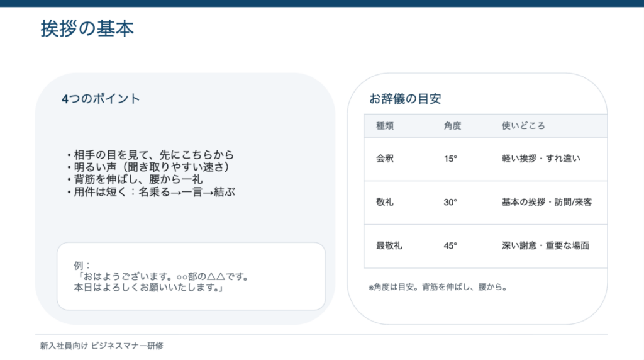Click the footnote ※角度は目安 below the table
The width and height of the screenshot is (644, 360).
pos(438,288)
